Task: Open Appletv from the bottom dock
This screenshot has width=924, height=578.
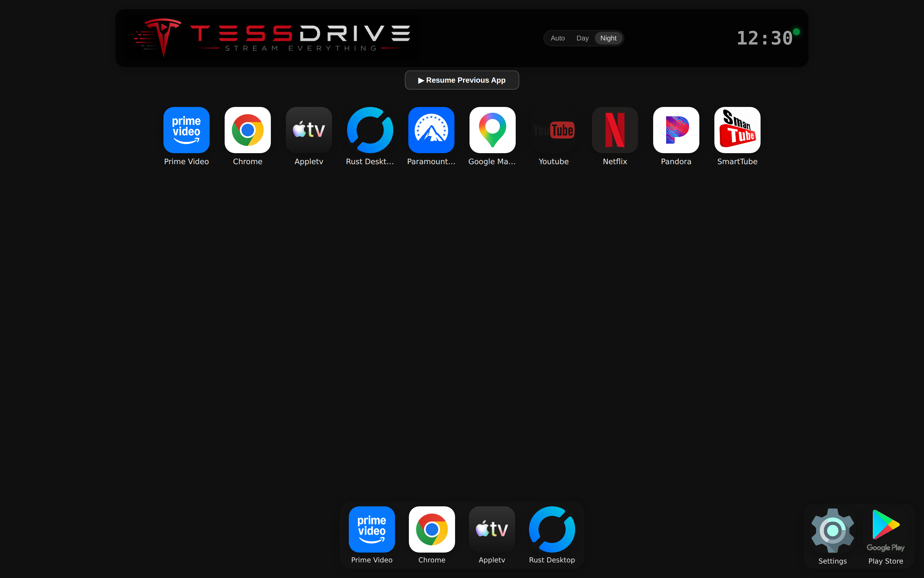Action: click(x=492, y=529)
